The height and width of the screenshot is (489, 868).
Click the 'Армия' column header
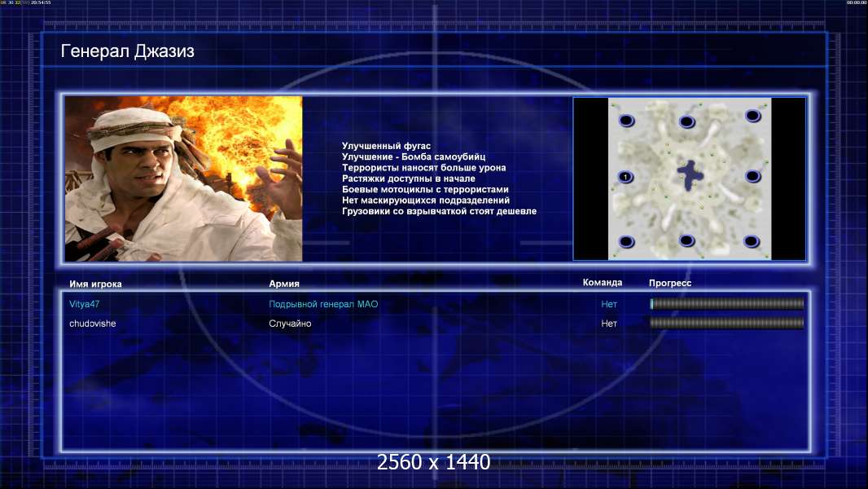pyautogui.click(x=284, y=284)
